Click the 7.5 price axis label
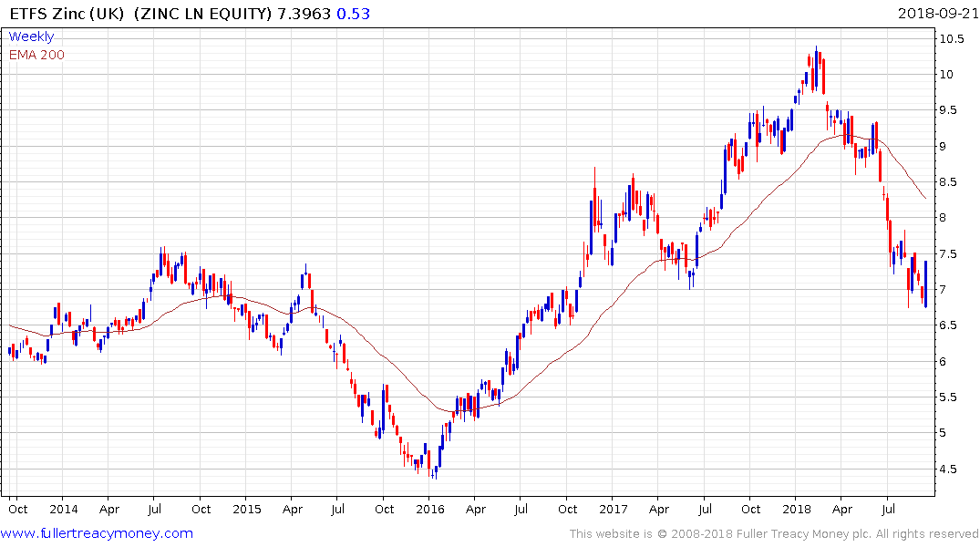 948,253
